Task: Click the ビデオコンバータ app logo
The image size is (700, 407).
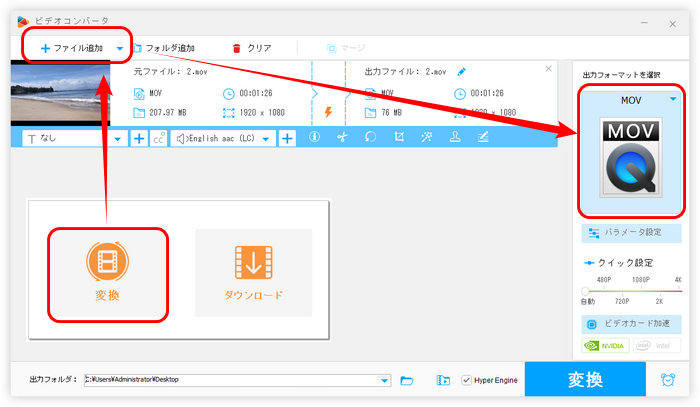Action: coord(23,21)
